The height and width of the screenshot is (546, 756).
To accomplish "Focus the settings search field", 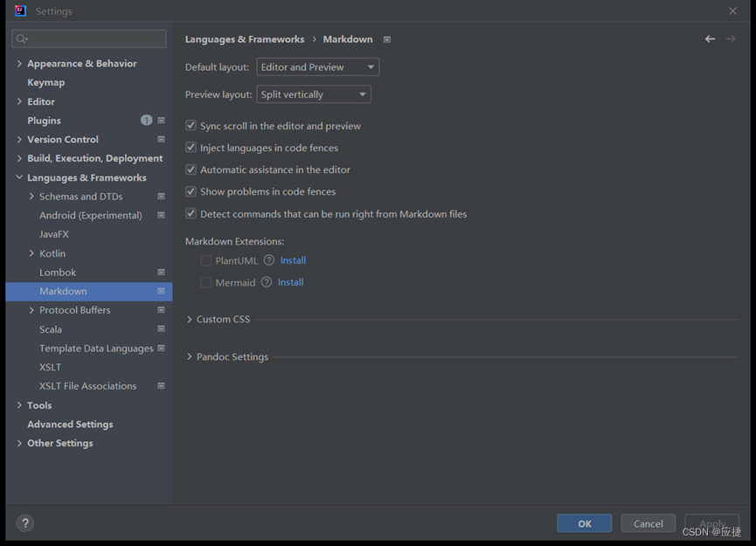I will coord(89,38).
